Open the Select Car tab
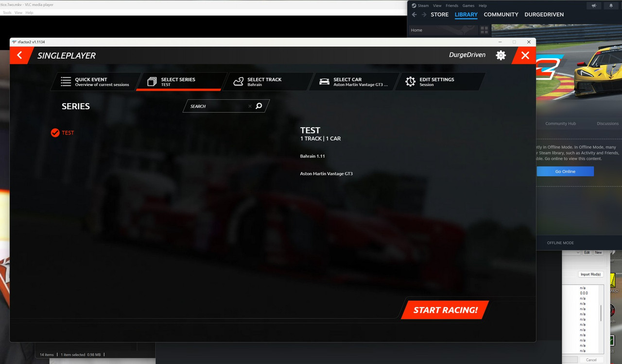The image size is (622, 364). click(354, 82)
